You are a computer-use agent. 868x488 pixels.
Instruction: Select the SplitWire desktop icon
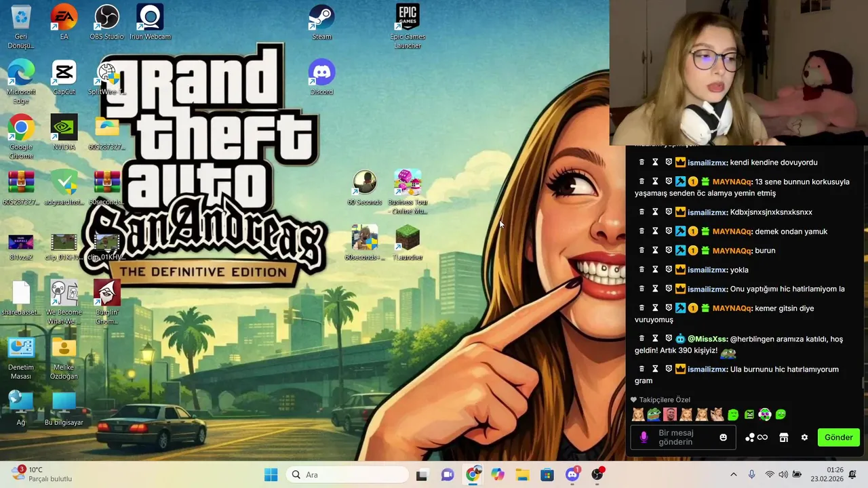pyautogui.click(x=106, y=77)
